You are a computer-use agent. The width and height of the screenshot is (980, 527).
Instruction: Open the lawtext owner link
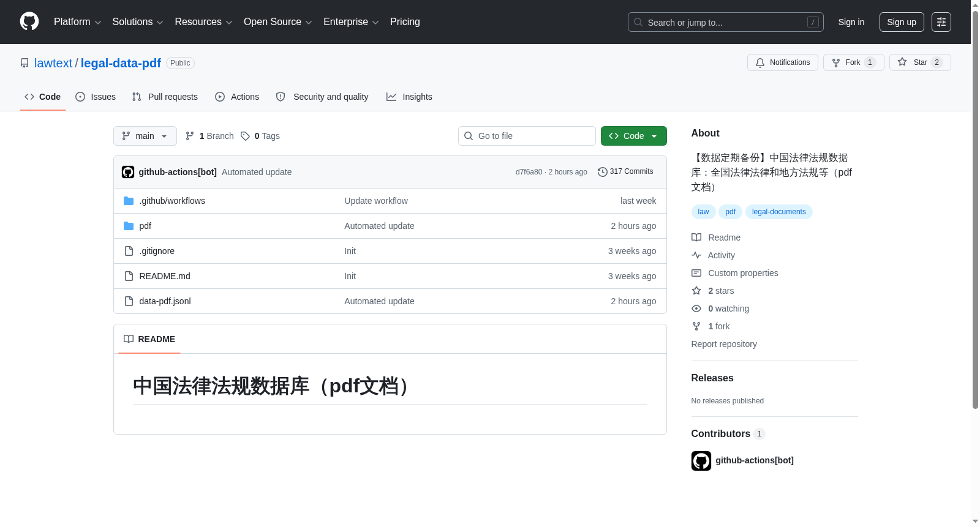53,63
